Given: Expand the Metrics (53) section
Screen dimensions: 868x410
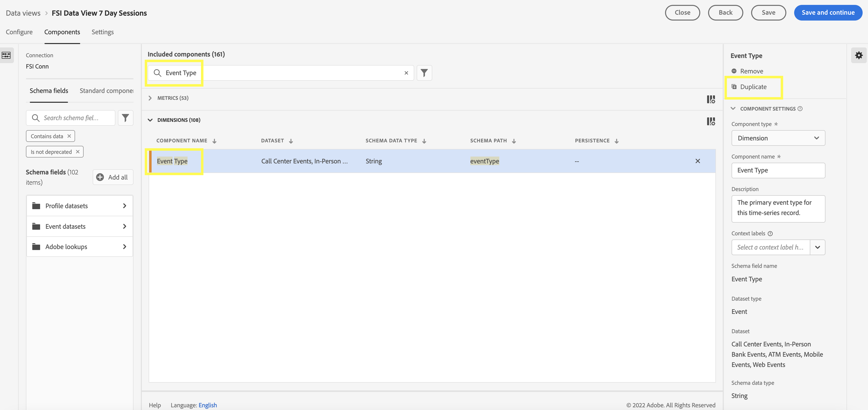Looking at the screenshot, I should [x=150, y=98].
